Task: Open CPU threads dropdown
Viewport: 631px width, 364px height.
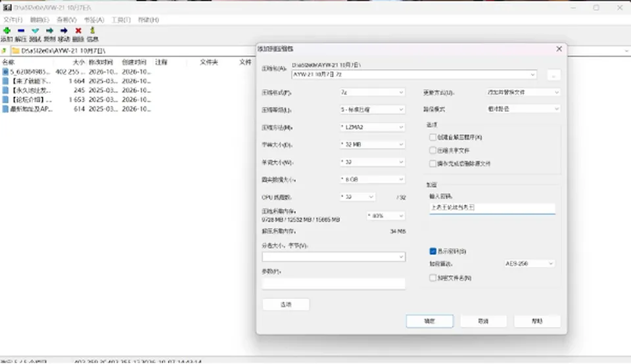Action: point(358,197)
